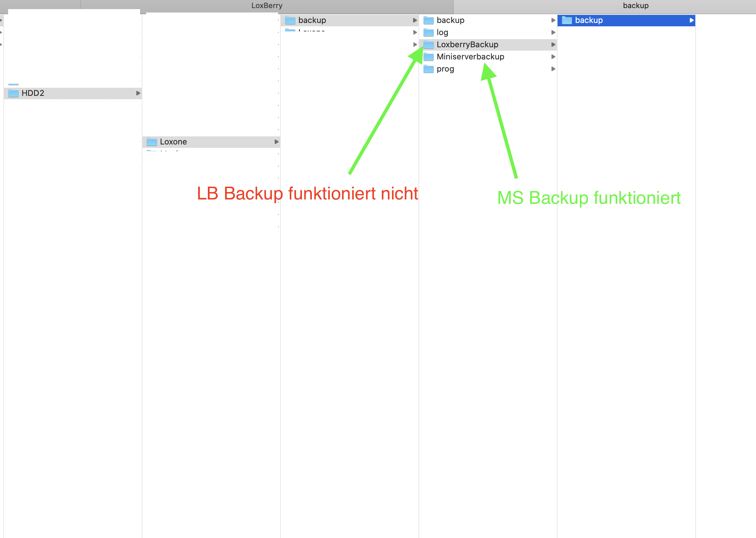
Task: Click the LoxberryBackup row's disclosure arrow
Action: (553, 45)
